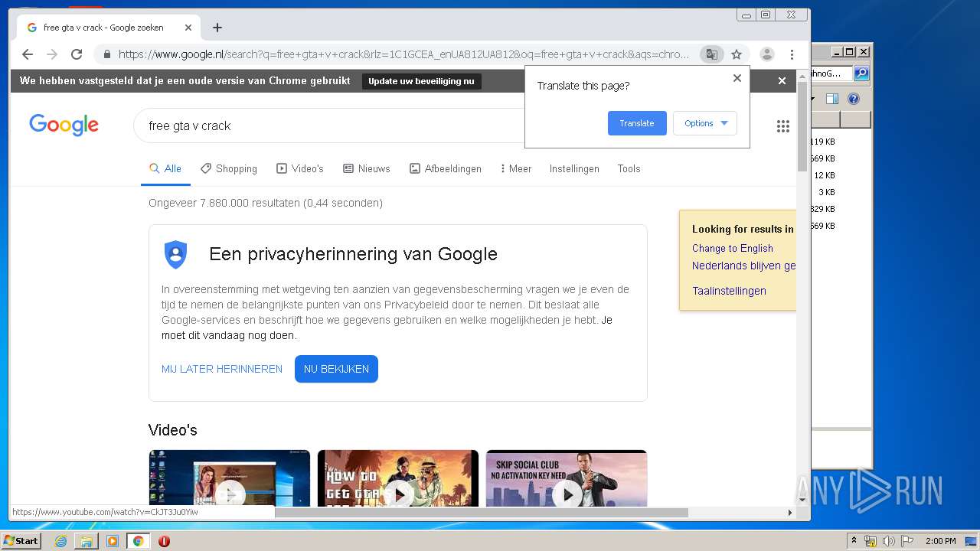This screenshot has height=551, width=980.
Task: Open Instellingen search settings
Action: pyautogui.click(x=574, y=168)
